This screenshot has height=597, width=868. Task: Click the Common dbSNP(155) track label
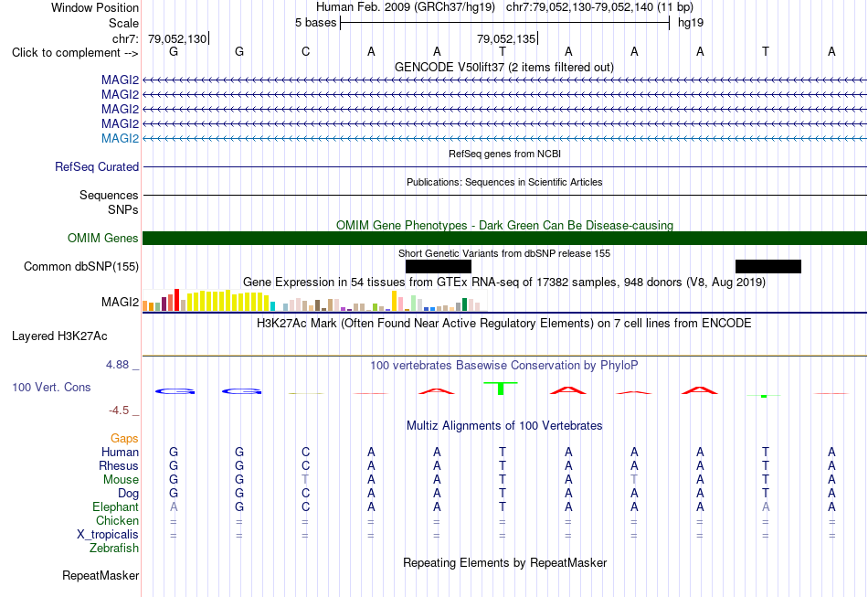click(81, 266)
